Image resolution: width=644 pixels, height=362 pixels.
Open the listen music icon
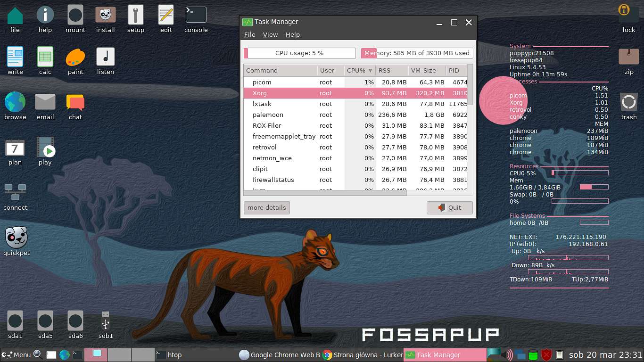[106, 58]
